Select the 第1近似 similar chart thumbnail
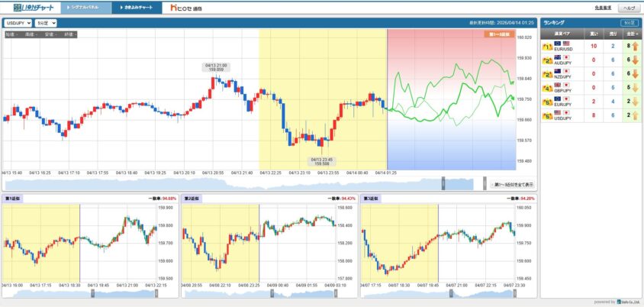This screenshot has width=644, height=307. (x=90, y=244)
